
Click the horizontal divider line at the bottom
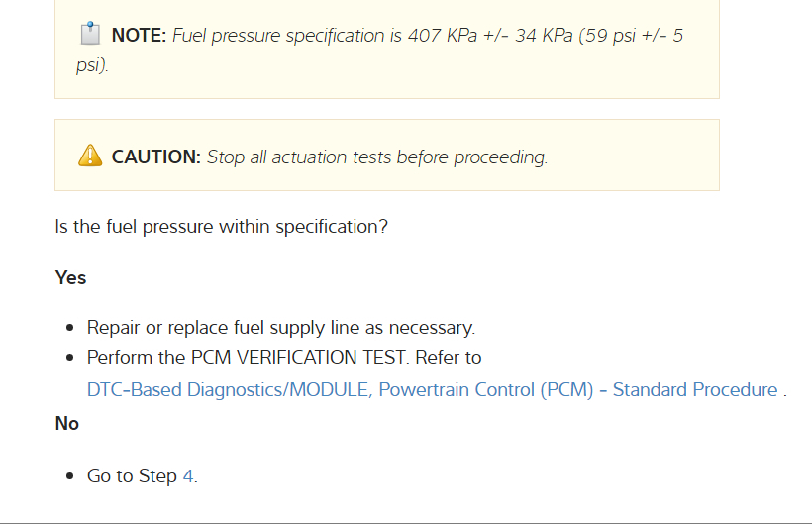(406, 522)
